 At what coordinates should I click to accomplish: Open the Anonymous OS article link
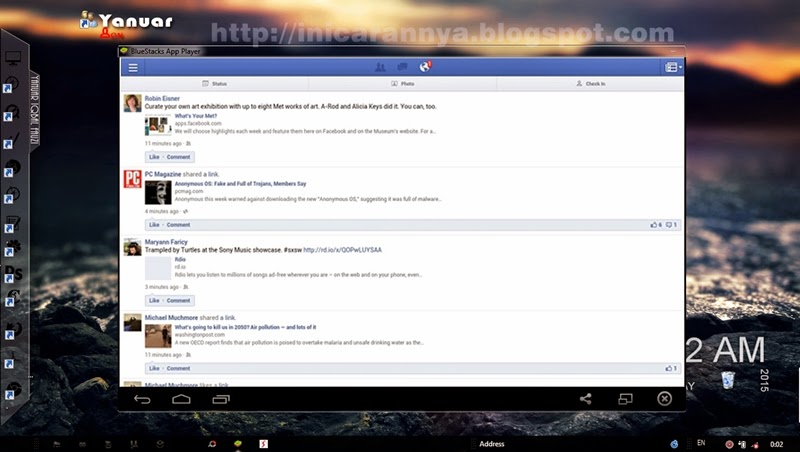[x=240, y=184]
